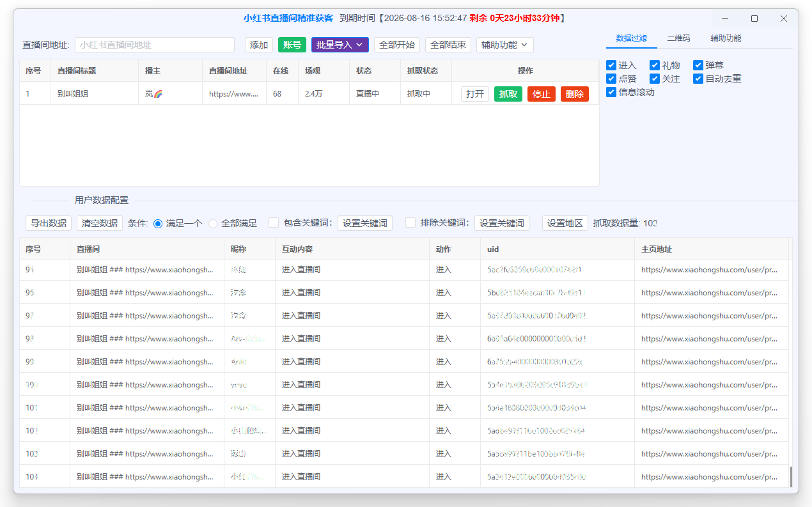Focus the 小红书直播间地址 input field
The height and width of the screenshot is (507, 812).
(155, 45)
